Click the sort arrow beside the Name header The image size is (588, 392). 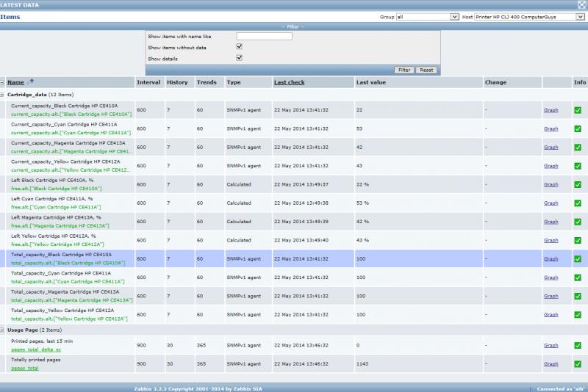32,81
